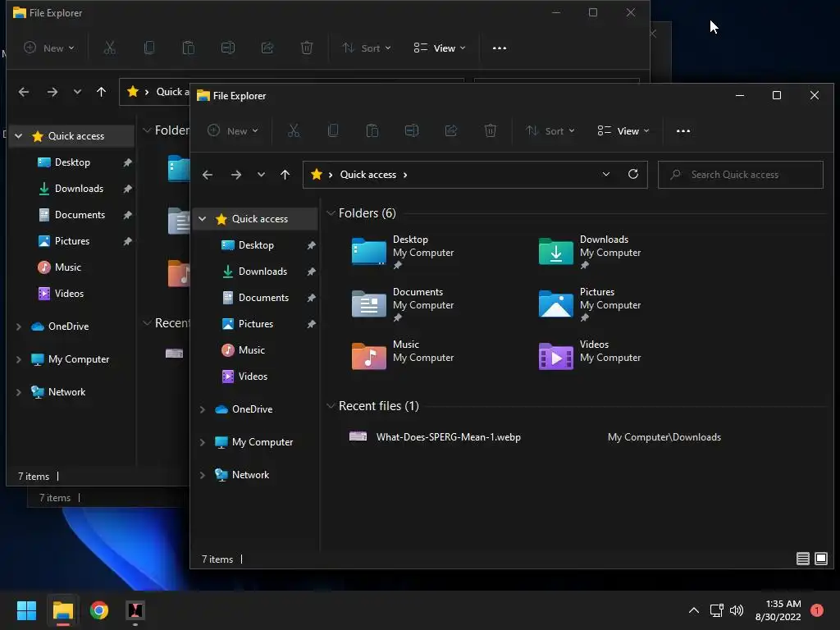Open the See more ellipsis in front window
The height and width of the screenshot is (630, 840).
(683, 130)
